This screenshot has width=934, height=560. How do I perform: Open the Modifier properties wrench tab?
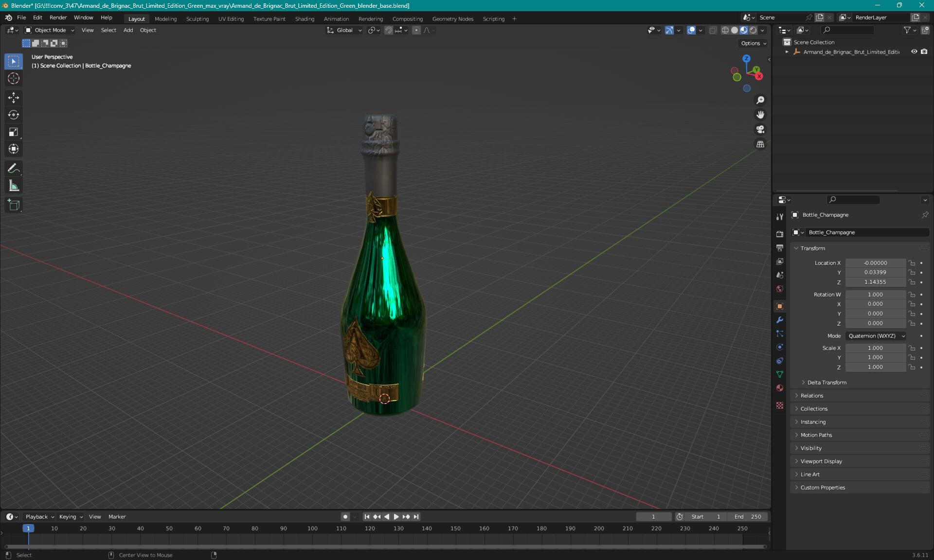tap(780, 320)
